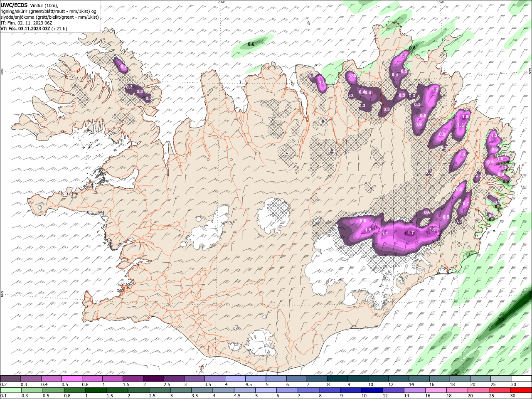
Task: Click the 0.6 rain value north of Iceland
Action: pos(251,44)
